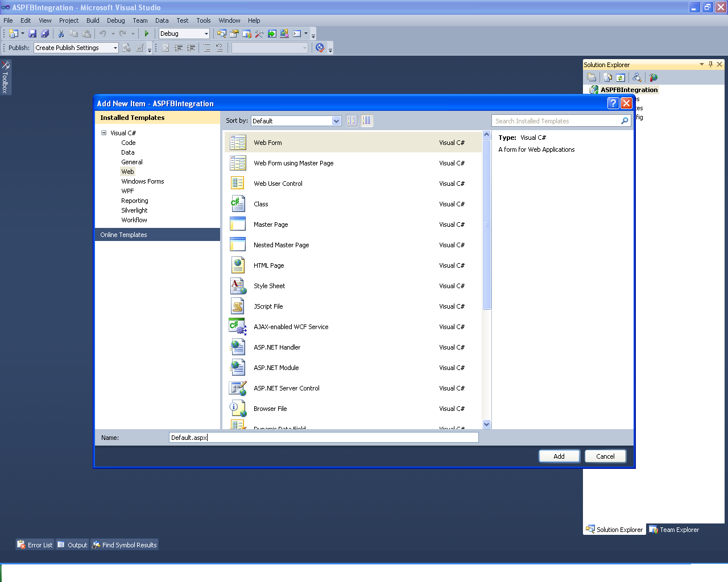Cancel the Add New Item dialog
The image size is (728, 582).
point(605,456)
